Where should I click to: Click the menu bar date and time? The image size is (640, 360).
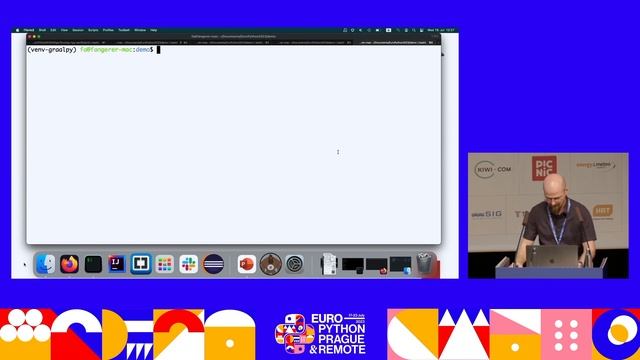(441, 30)
